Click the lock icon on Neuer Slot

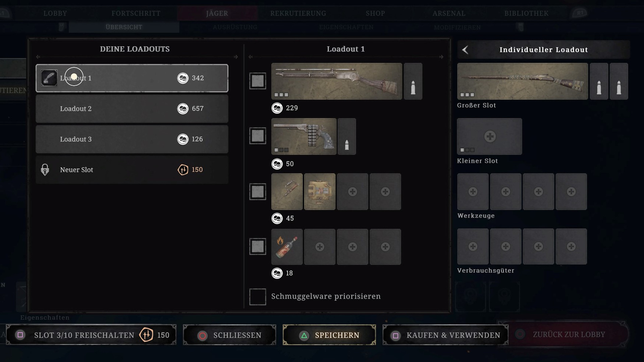click(45, 170)
